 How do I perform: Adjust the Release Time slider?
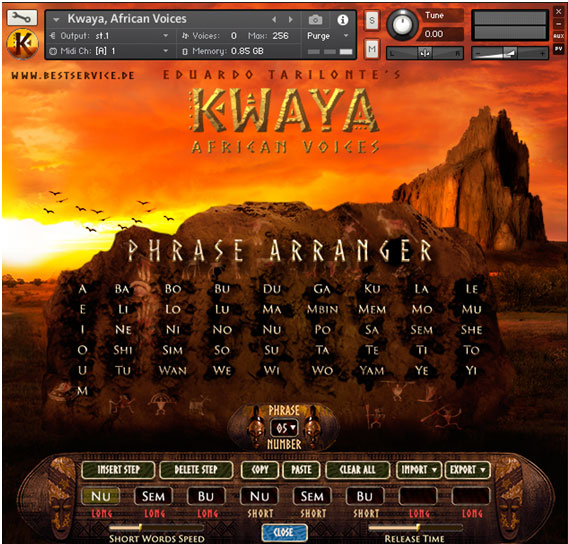click(x=415, y=527)
